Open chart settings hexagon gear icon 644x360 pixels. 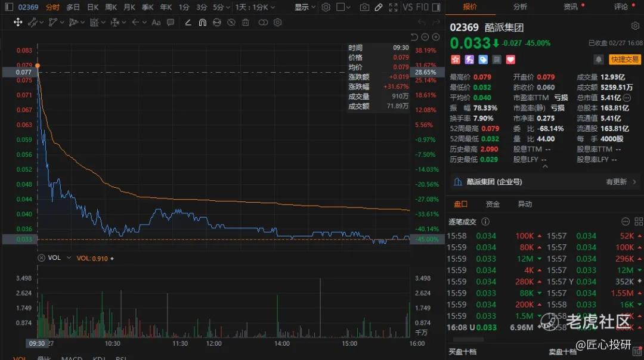(x=326, y=7)
